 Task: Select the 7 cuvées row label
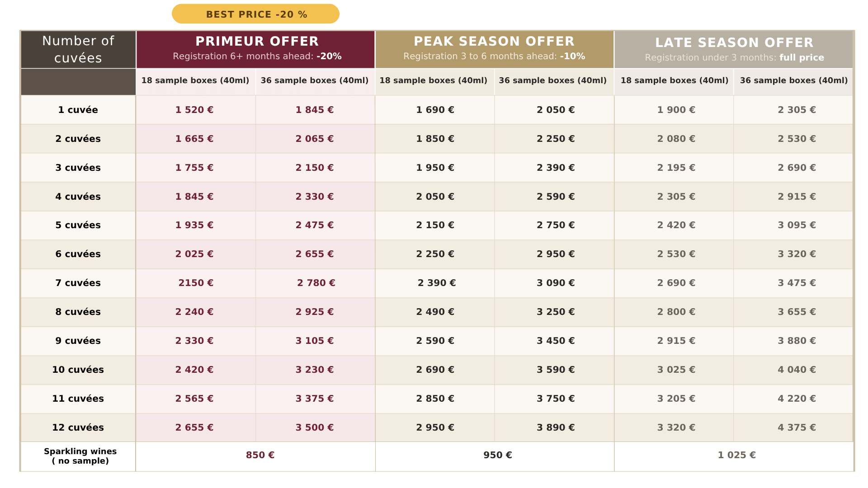point(78,283)
